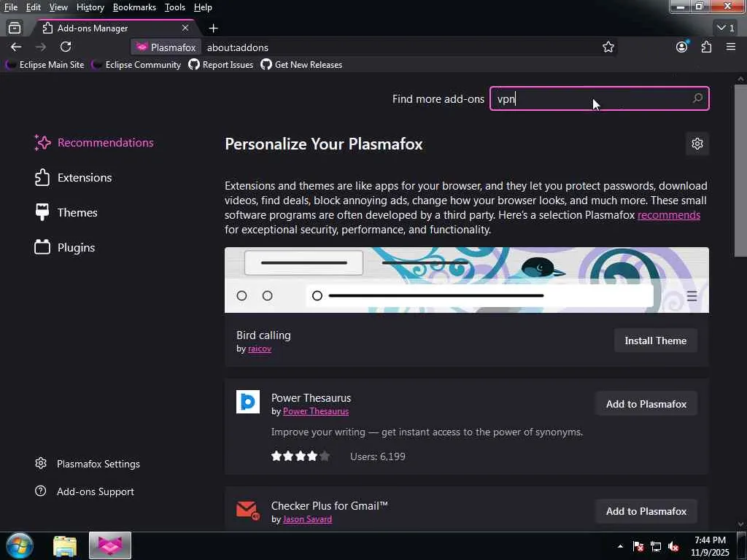Open the account profile icon in toolbar
This screenshot has height=560, width=747.
click(682, 47)
